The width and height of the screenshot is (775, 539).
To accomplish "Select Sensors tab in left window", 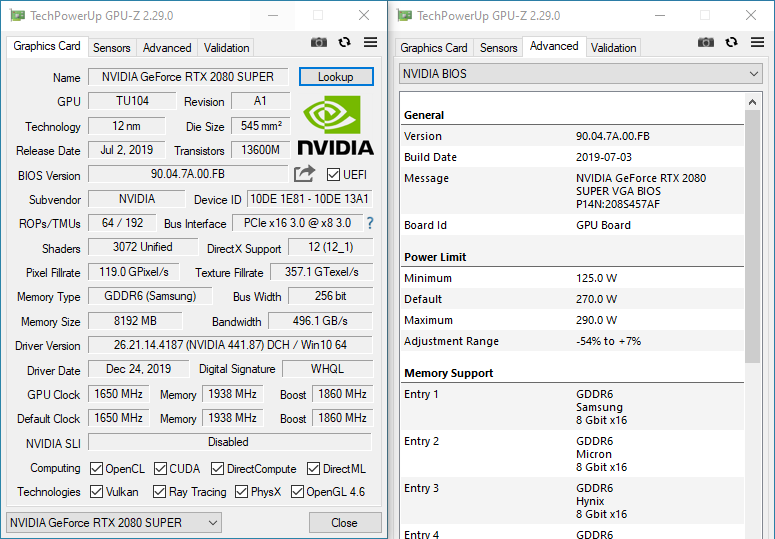I will tap(112, 48).
